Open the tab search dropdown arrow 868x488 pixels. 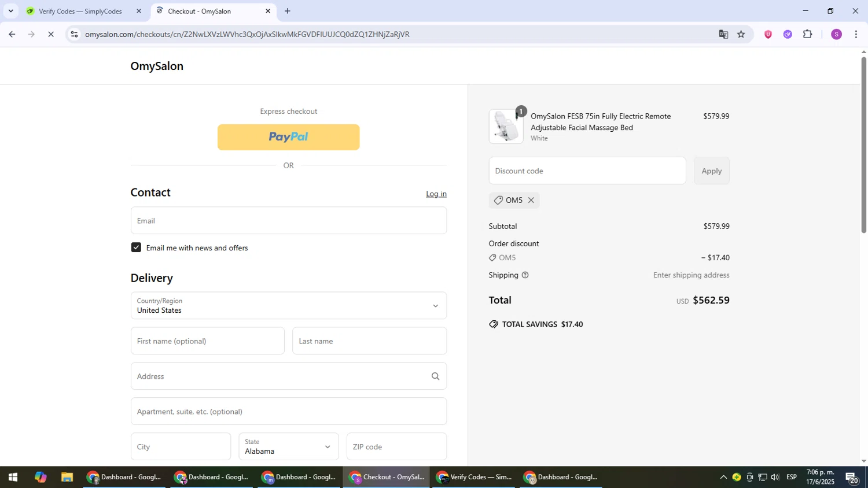tap(10, 11)
